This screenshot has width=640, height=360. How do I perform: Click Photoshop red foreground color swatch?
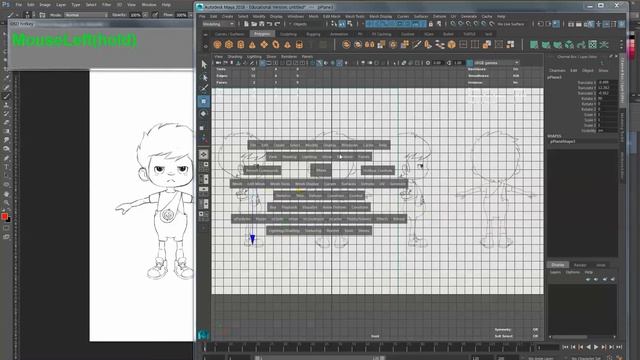(4, 216)
